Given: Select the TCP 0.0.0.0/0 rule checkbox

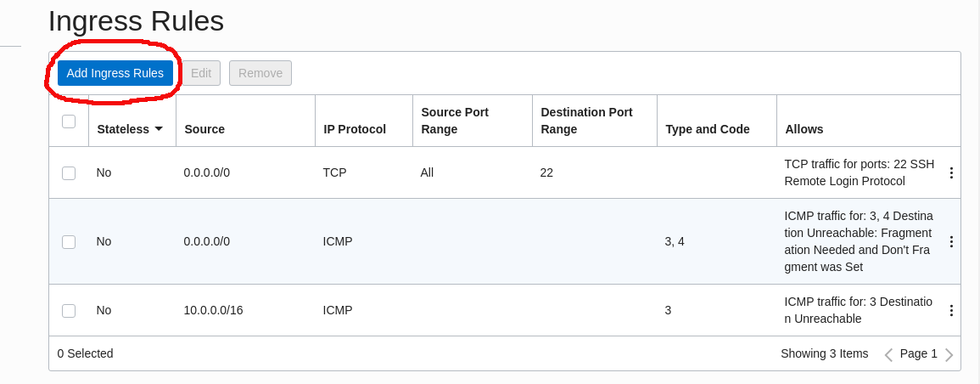Looking at the screenshot, I should click(x=69, y=173).
